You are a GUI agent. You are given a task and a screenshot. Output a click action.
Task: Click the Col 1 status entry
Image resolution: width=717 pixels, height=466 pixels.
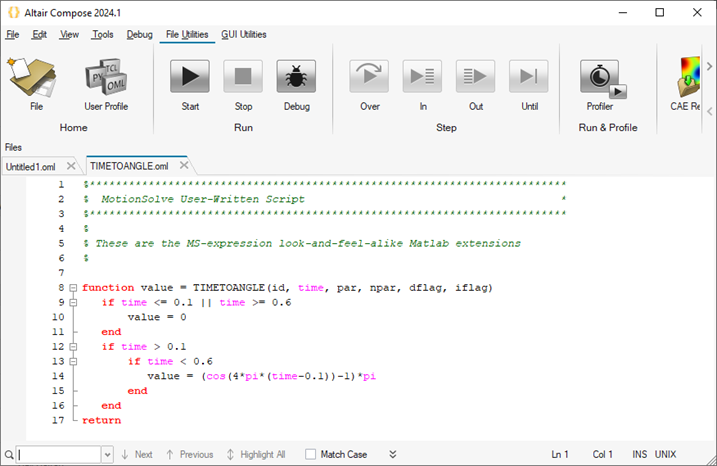[x=602, y=454]
